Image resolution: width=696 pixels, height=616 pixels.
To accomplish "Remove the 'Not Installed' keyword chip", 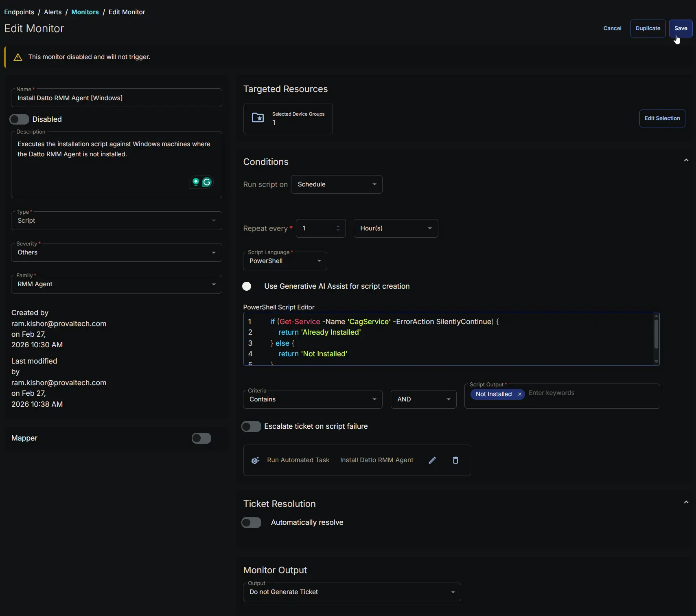I will pyautogui.click(x=520, y=394).
